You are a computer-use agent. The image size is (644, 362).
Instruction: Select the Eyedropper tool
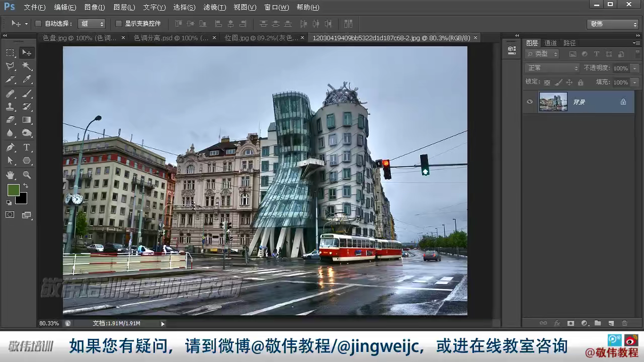[x=27, y=79]
